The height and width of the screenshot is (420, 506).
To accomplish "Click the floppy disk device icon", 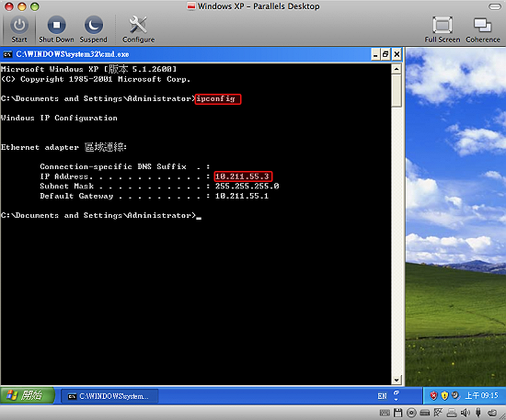I will pyautogui.click(x=397, y=413).
